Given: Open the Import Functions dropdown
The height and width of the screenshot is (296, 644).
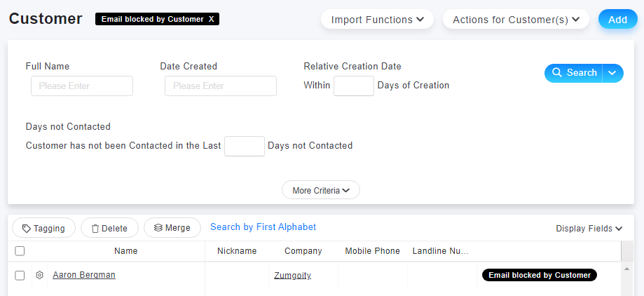Looking at the screenshot, I should click(378, 20).
